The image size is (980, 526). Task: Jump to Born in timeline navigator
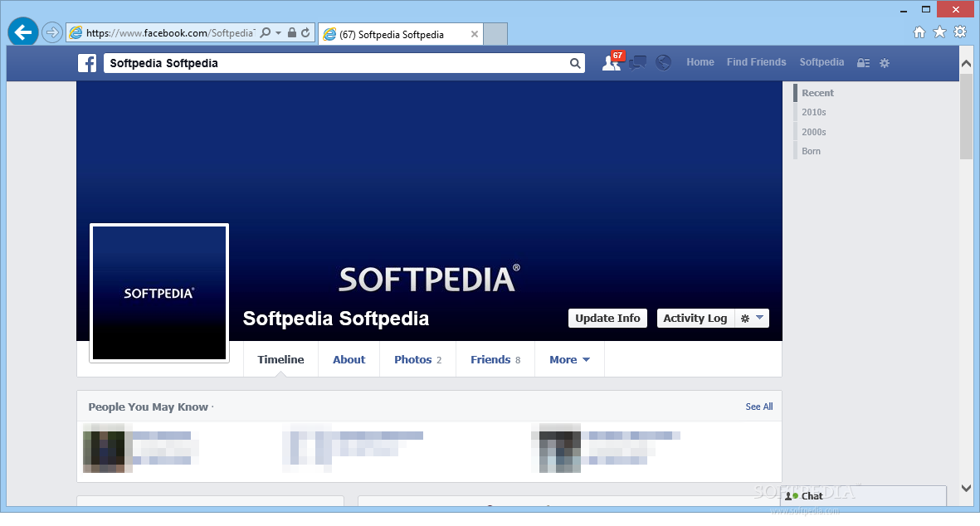coord(812,151)
